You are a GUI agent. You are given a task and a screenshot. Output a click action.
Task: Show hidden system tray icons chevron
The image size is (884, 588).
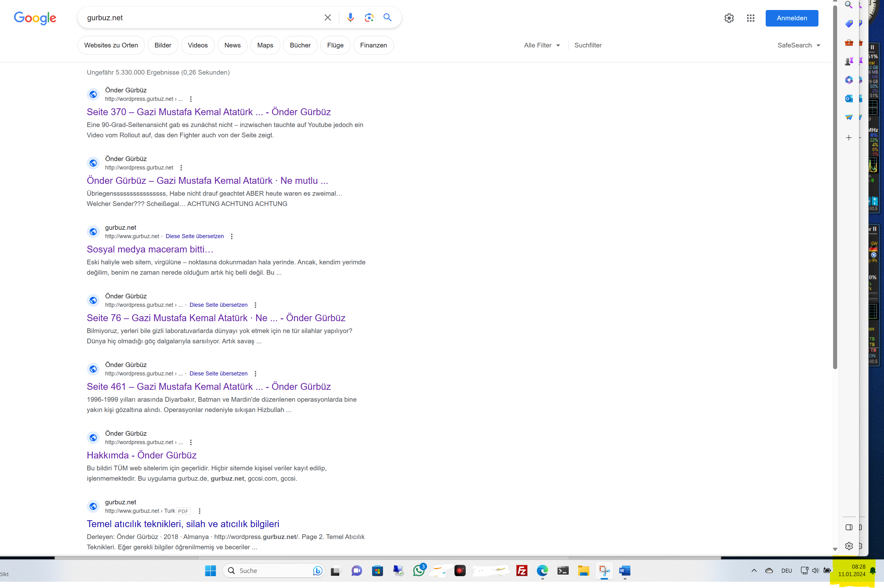(x=754, y=571)
